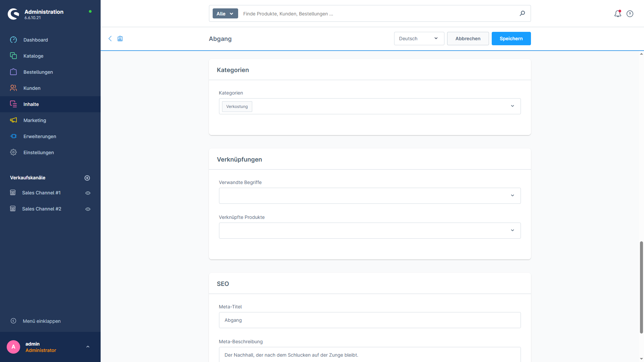Click the admin avatar circle
Screen dimensions: 644x362
[13, 347]
